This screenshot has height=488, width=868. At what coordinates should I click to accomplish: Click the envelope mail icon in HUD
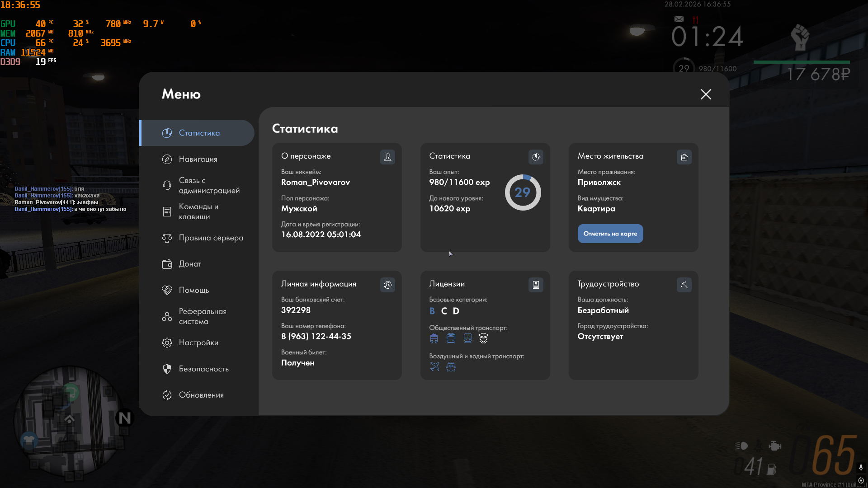[679, 19]
